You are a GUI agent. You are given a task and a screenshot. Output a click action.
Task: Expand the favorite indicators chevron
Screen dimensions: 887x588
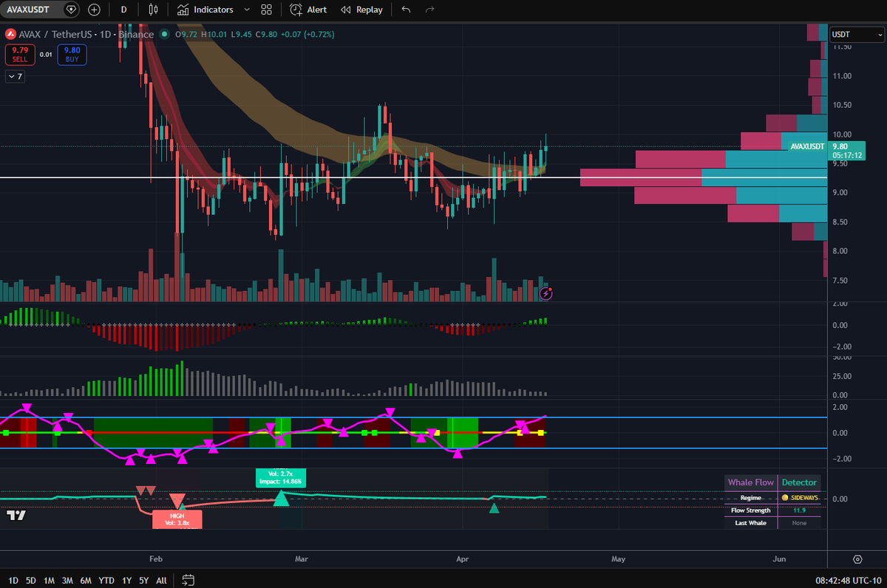click(x=246, y=10)
